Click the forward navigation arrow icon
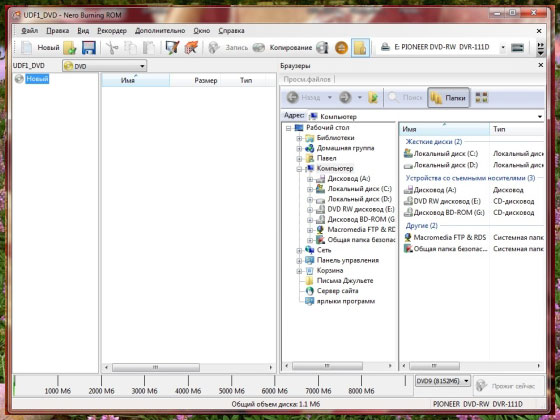Screen dimensions: 560x420 click(x=345, y=97)
